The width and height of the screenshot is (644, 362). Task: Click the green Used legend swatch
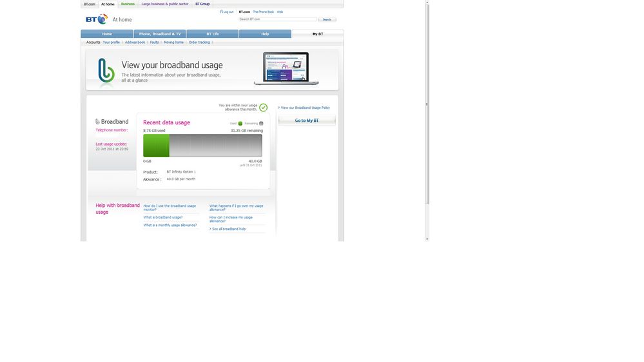(240, 123)
